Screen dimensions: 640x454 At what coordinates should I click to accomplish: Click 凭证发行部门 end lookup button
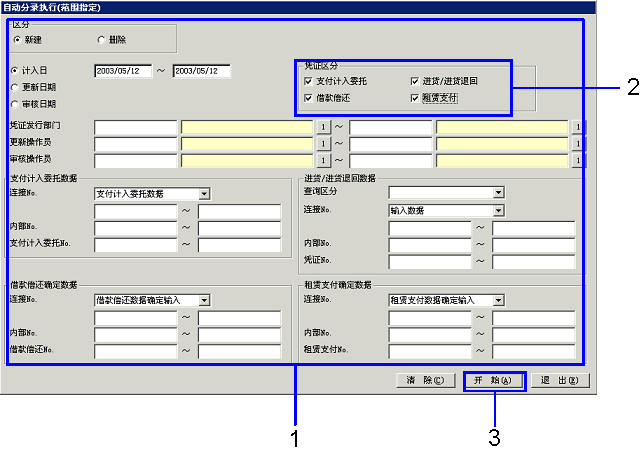click(578, 127)
